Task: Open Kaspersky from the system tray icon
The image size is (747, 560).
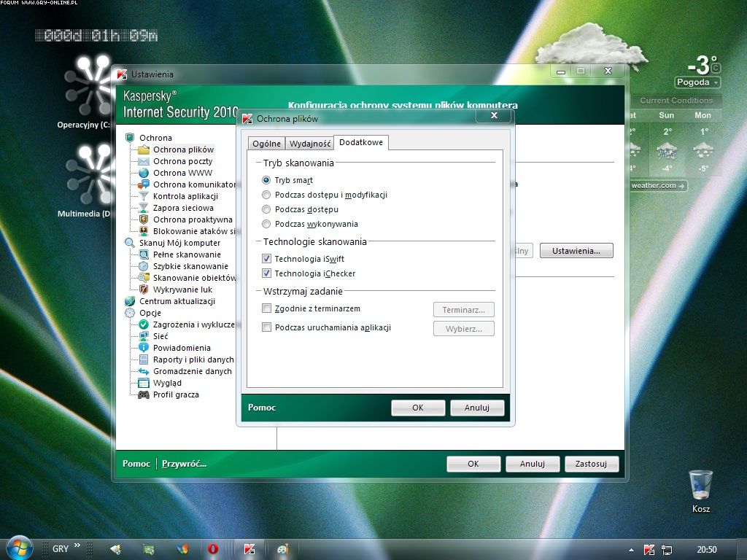Action: pyautogui.click(x=649, y=550)
